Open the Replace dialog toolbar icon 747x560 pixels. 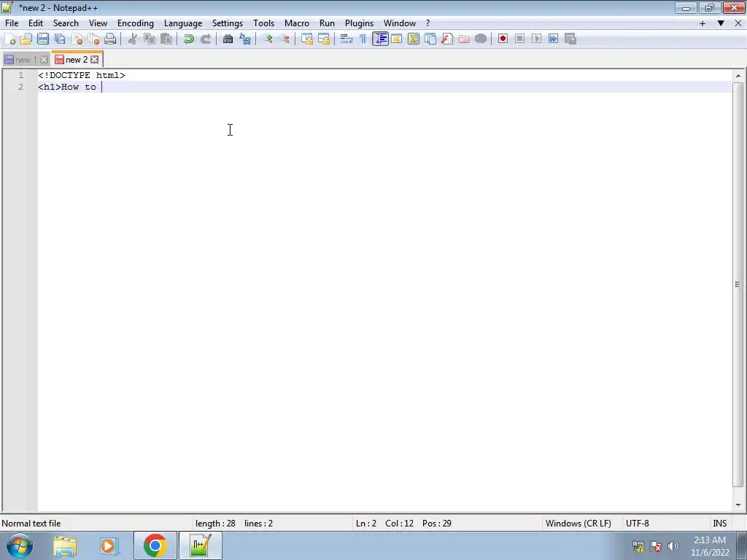pyautogui.click(x=245, y=39)
